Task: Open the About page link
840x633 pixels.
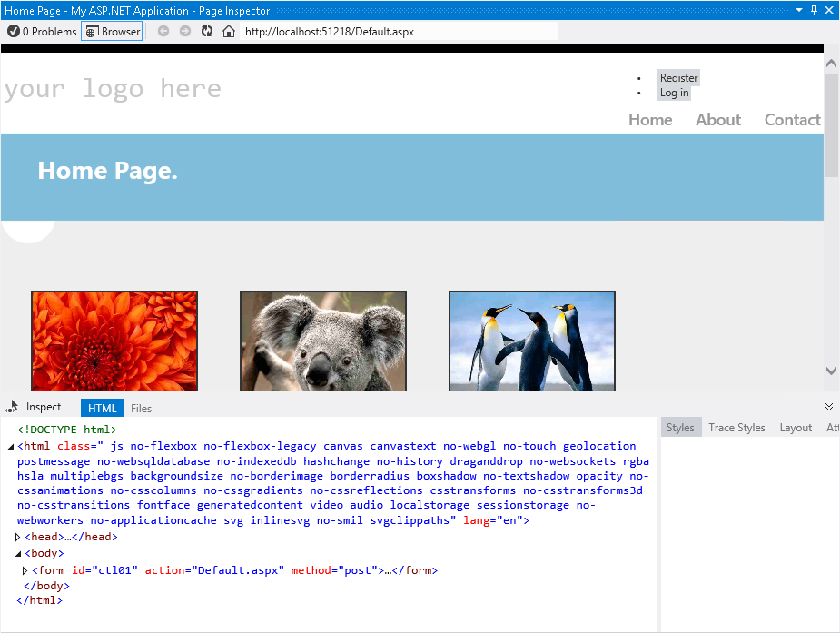Action: pyautogui.click(x=717, y=119)
